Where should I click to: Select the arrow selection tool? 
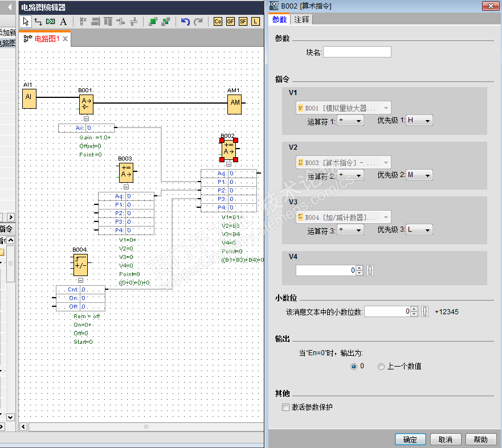tap(26, 22)
